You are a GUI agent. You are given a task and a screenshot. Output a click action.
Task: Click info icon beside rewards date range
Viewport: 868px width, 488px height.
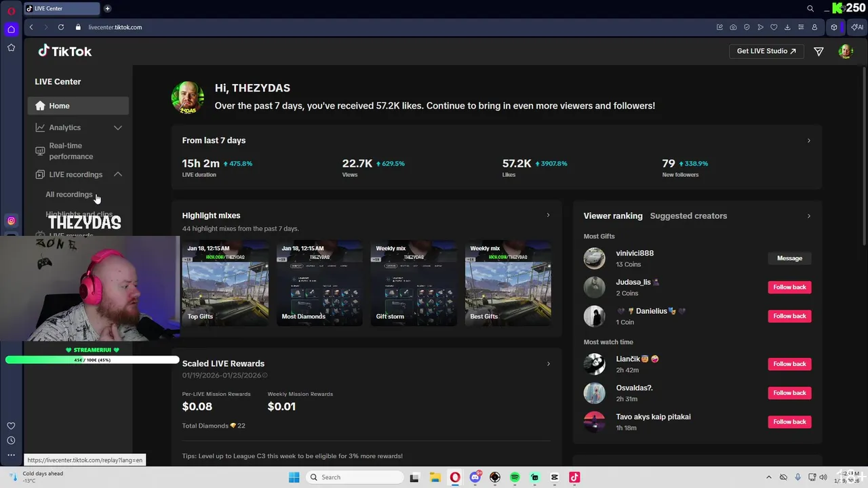coord(264,375)
